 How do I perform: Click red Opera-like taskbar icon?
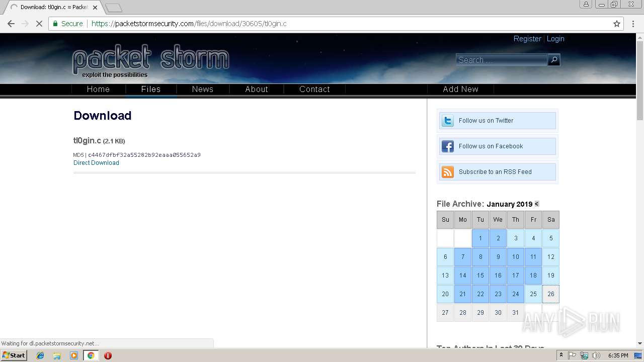tap(108, 355)
